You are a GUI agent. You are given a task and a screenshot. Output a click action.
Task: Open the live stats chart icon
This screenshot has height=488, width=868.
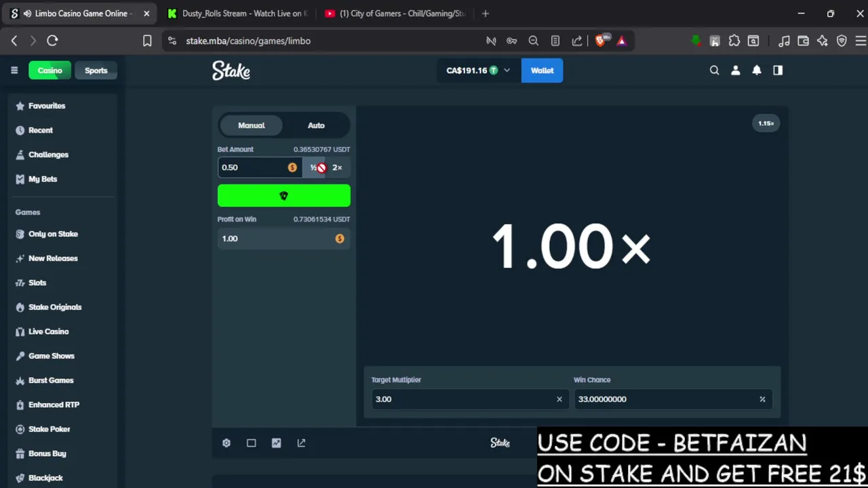[x=277, y=443]
